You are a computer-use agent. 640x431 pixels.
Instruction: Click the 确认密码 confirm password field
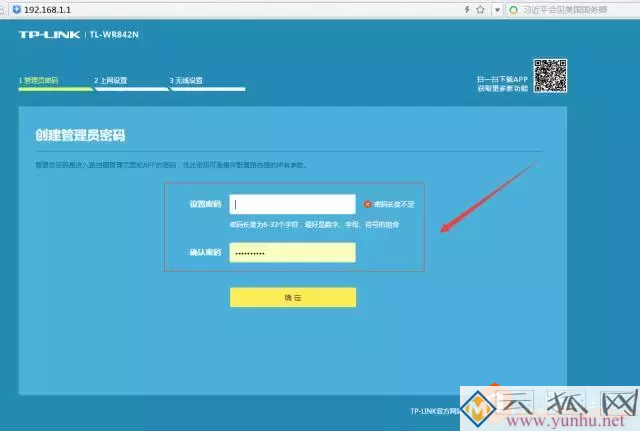click(292, 253)
